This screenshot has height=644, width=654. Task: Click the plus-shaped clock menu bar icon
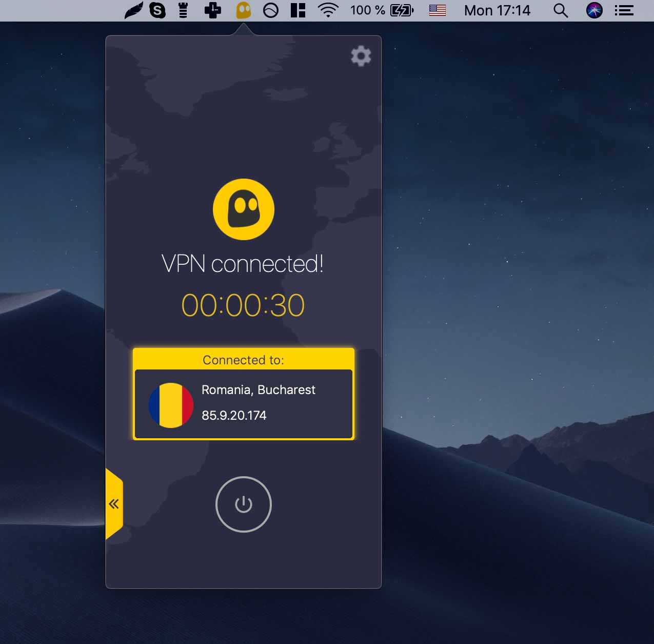(212, 10)
